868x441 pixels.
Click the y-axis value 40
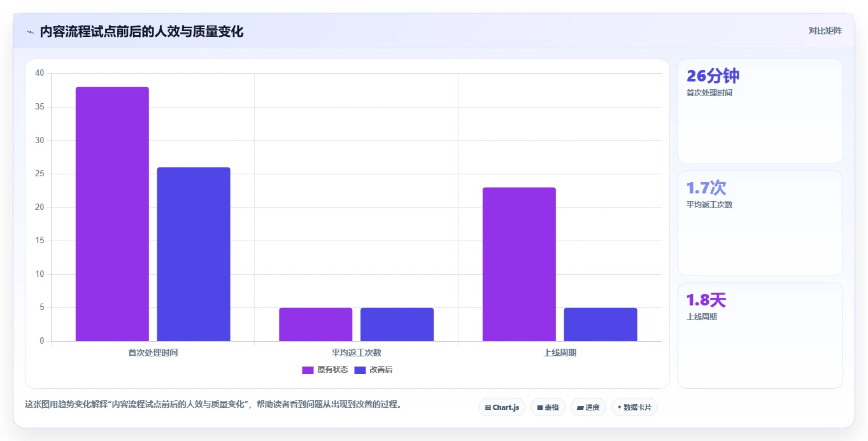pos(39,73)
